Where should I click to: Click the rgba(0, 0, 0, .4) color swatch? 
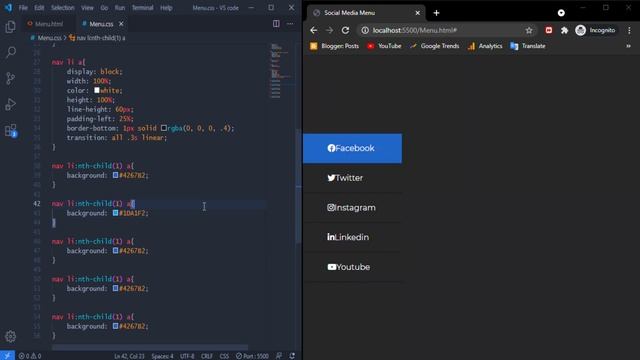(164, 128)
